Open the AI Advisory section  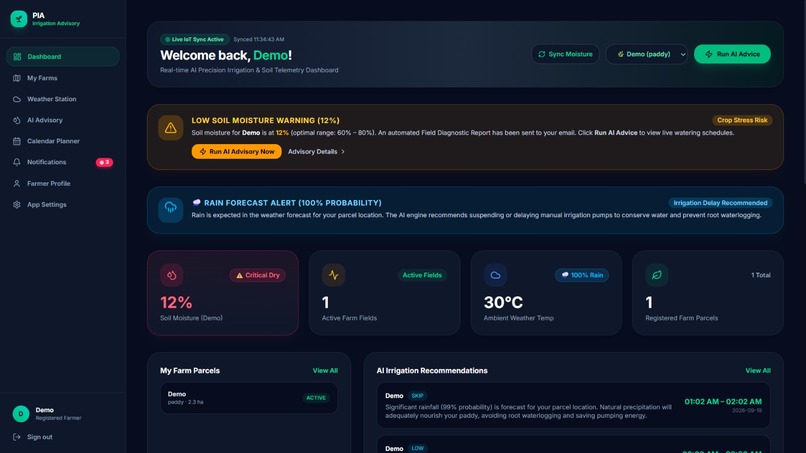click(63, 120)
